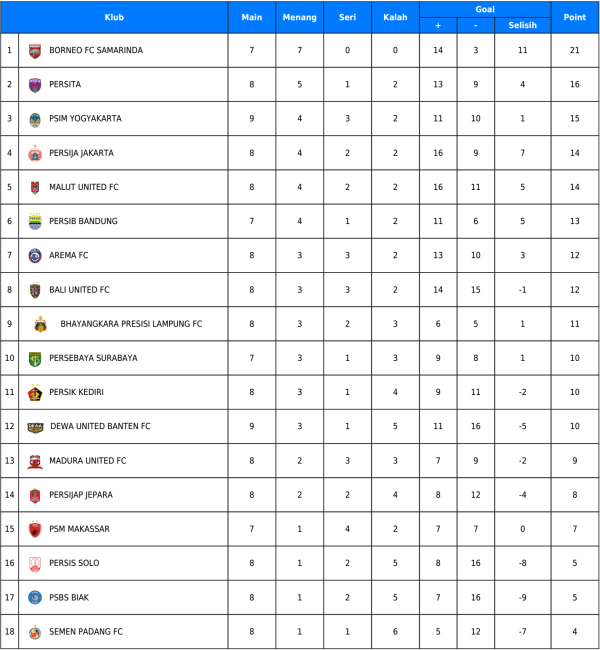The image size is (600, 650).
Task: Click the Borneo FC Samarinda club logo
Action: pyautogui.click(x=35, y=50)
